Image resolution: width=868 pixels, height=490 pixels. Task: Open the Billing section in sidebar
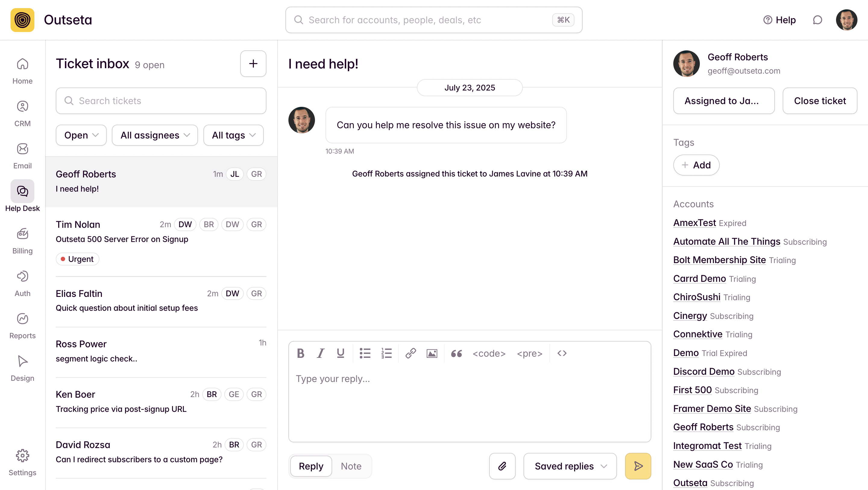(22, 241)
